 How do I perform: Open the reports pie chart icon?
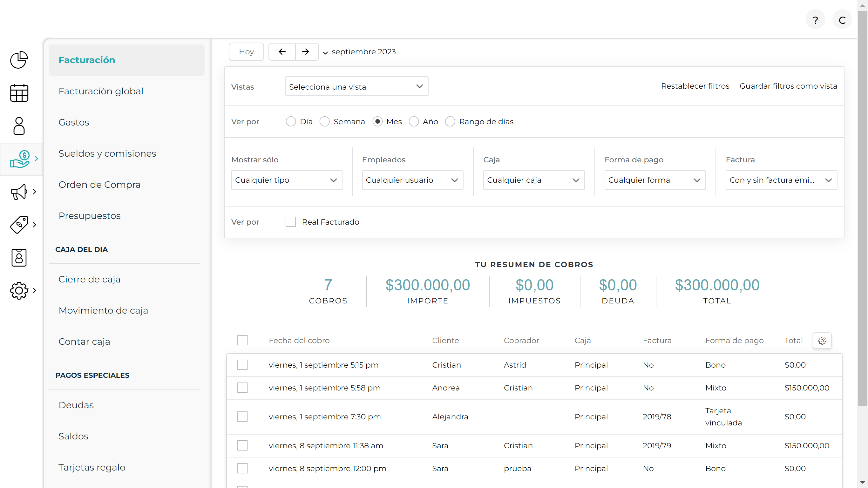coord(19,60)
